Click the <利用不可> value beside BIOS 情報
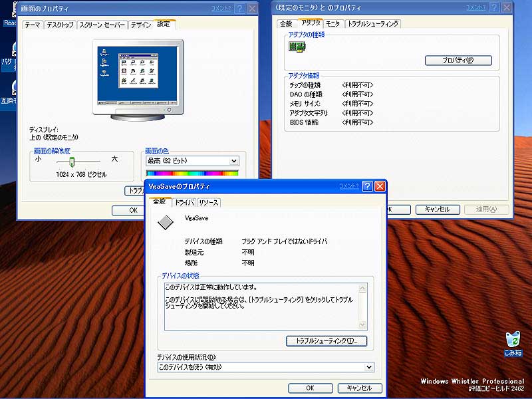Viewport: 532px width, 399px height. [x=358, y=122]
